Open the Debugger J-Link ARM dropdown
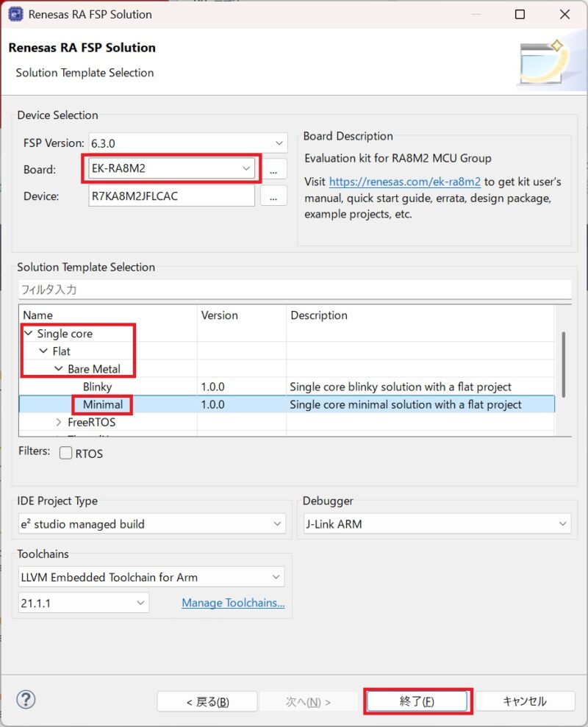Image resolution: width=588 pixels, height=727 pixels. tap(437, 524)
